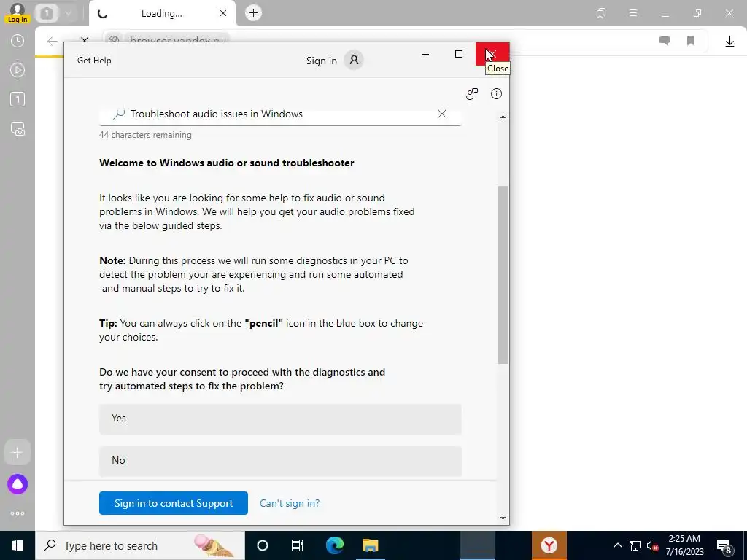Minimize the Get Help window
Viewport: 747px width, 560px height.
tap(425, 54)
